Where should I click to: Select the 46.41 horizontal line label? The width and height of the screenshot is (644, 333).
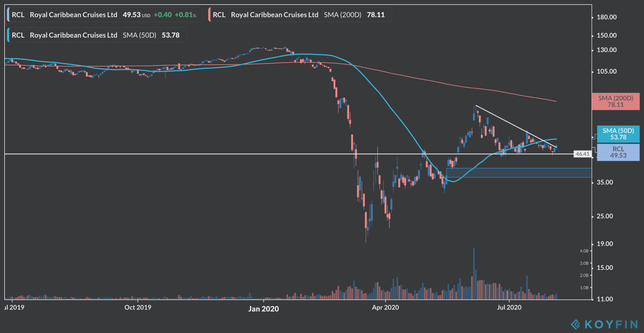(x=582, y=154)
